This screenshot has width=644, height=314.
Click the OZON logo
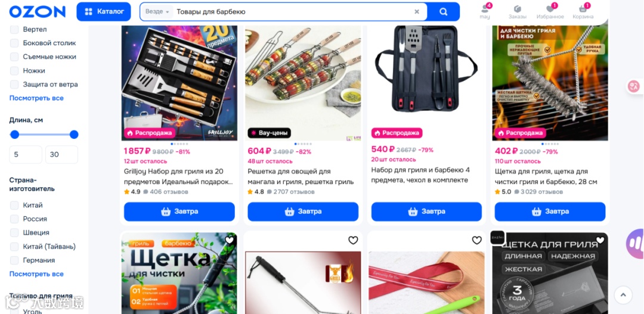38,11
